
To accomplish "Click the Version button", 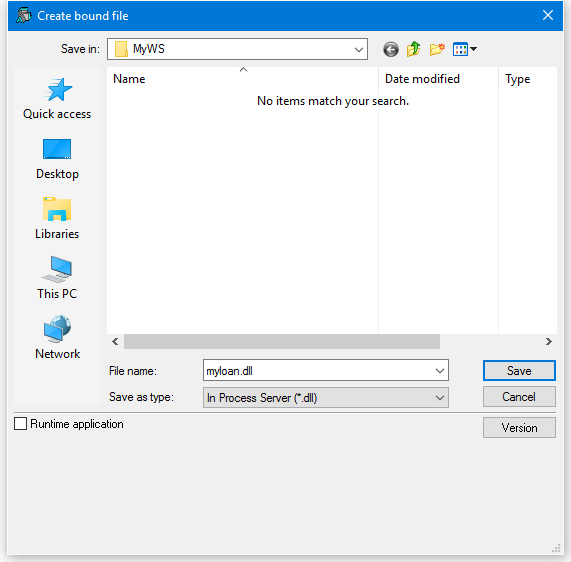I will coord(519,428).
